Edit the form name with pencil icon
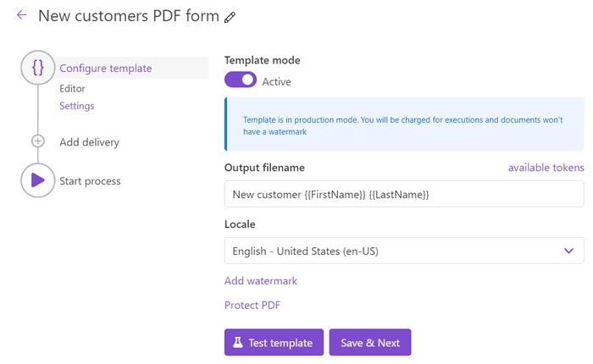The width and height of the screenshot is (593, 364). (x=230, y=18)
